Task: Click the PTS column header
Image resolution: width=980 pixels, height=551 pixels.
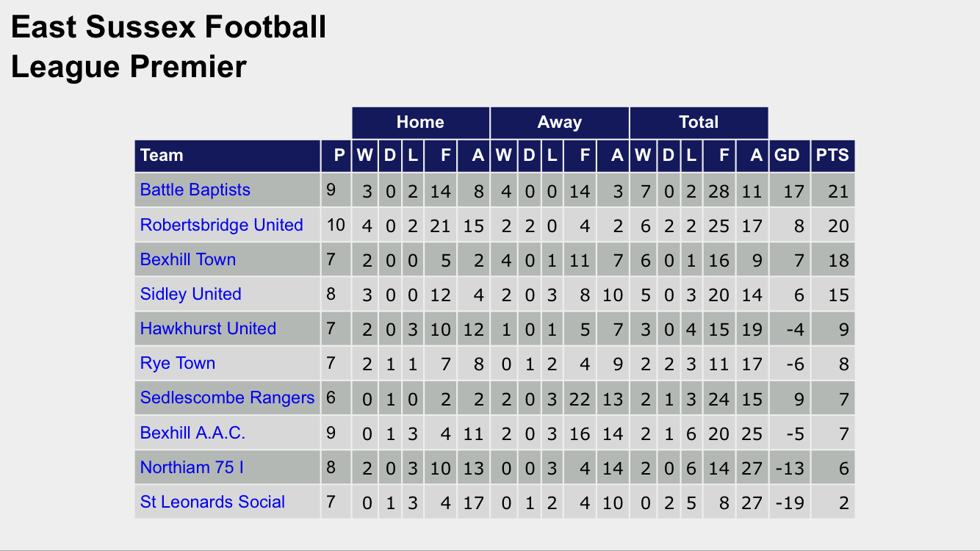Action: 832,155
